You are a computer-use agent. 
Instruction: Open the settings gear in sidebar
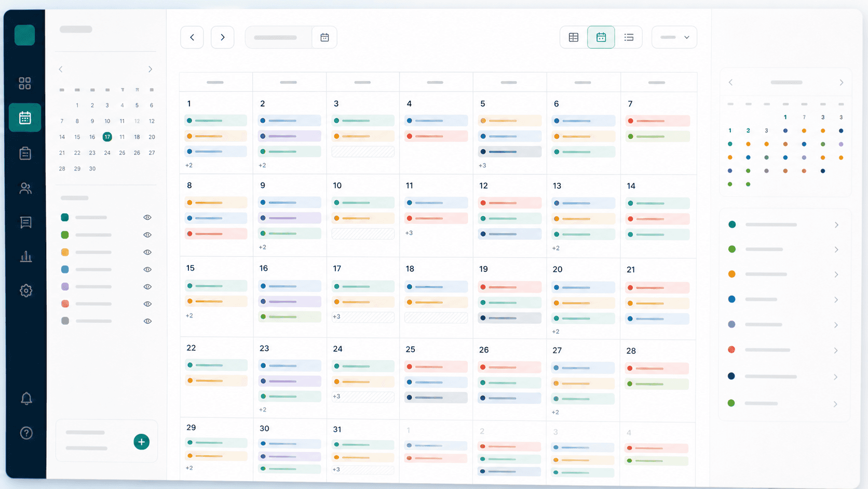click(x=26, y=290)
